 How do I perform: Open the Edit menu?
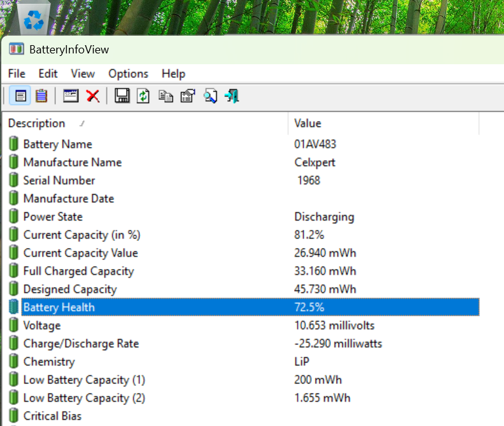tap(48, 74)
